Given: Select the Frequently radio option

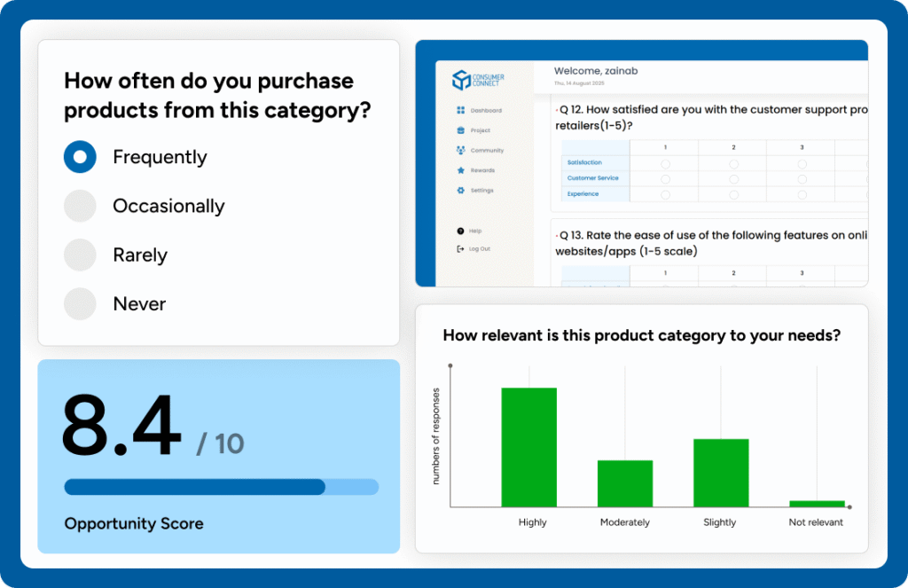Looking at the screenshot, I should 80,157.
